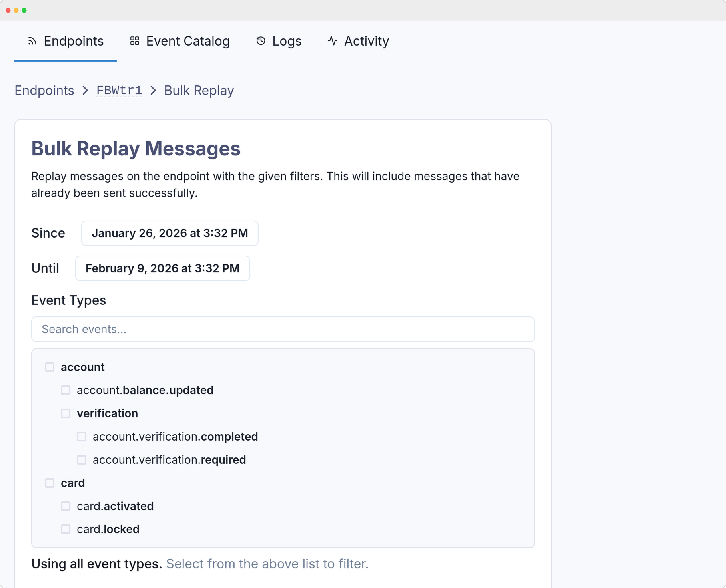Select account.verification.completed checkbox
The width and height of the screenshot is (726, 588).
click(82, 437)
